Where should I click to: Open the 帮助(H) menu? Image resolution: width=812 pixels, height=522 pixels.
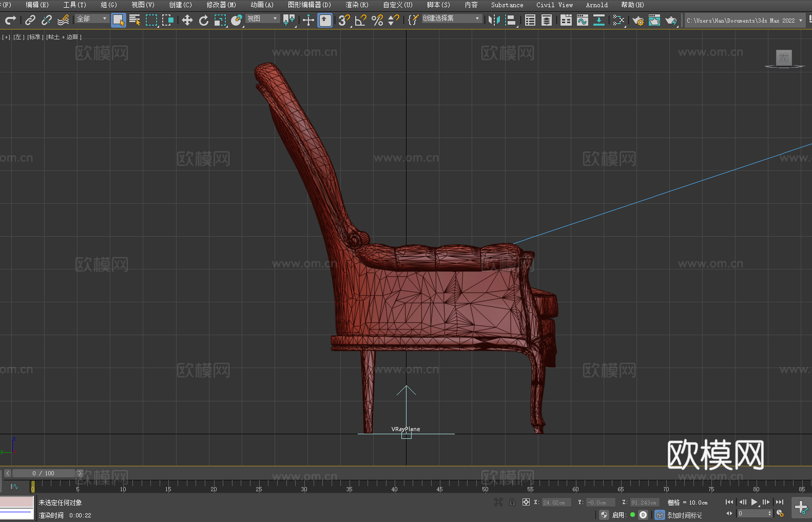pos(632,5)
